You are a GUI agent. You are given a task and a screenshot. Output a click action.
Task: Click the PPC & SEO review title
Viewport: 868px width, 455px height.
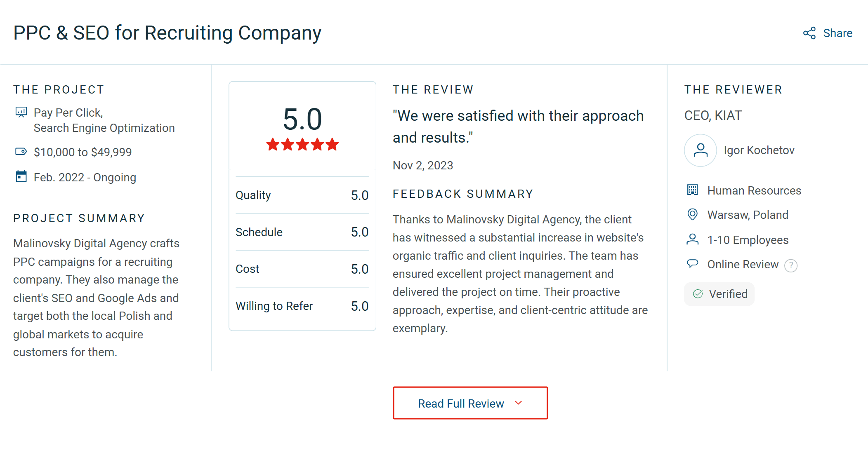click(x=167, y=33)
